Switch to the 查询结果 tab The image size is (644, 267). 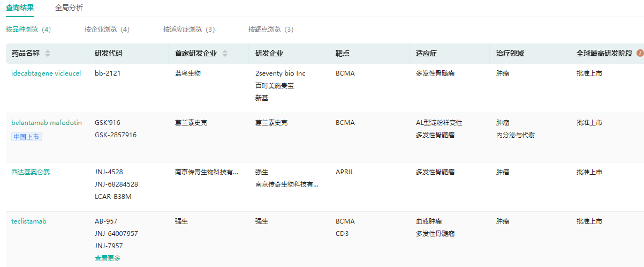pyautogui.click(x=20, y=8)
